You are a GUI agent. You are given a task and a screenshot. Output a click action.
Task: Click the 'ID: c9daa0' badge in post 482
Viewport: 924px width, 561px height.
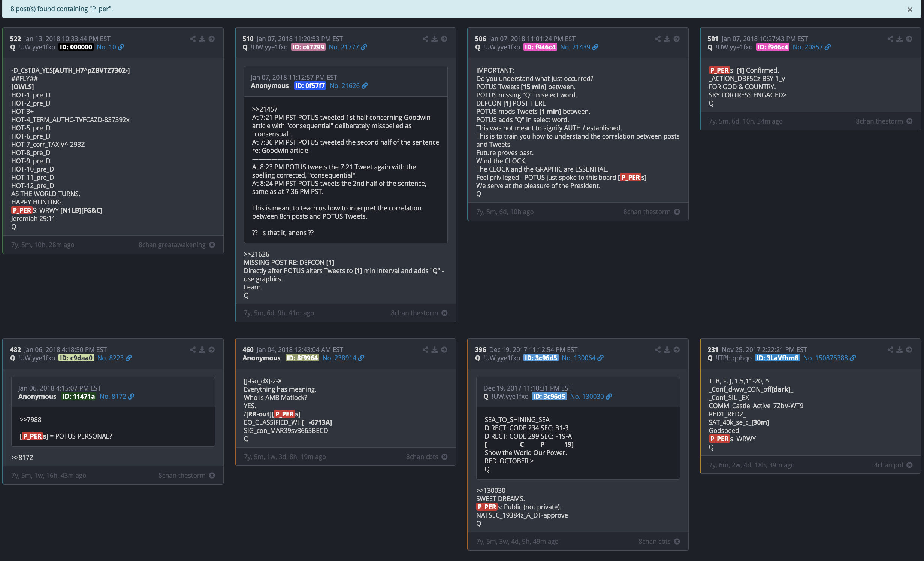(x=76, y=358)
